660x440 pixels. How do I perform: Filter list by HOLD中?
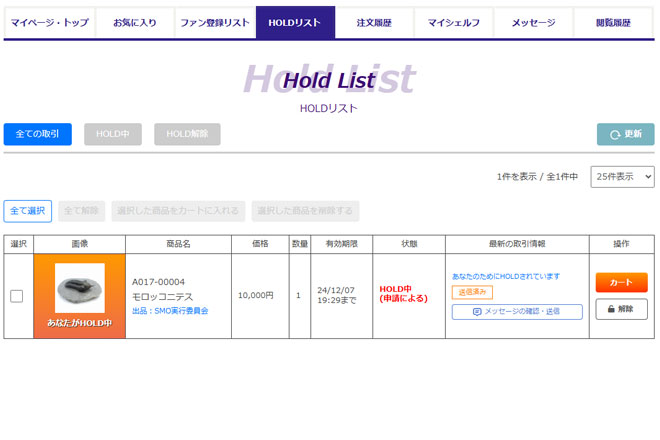[113, 134]
